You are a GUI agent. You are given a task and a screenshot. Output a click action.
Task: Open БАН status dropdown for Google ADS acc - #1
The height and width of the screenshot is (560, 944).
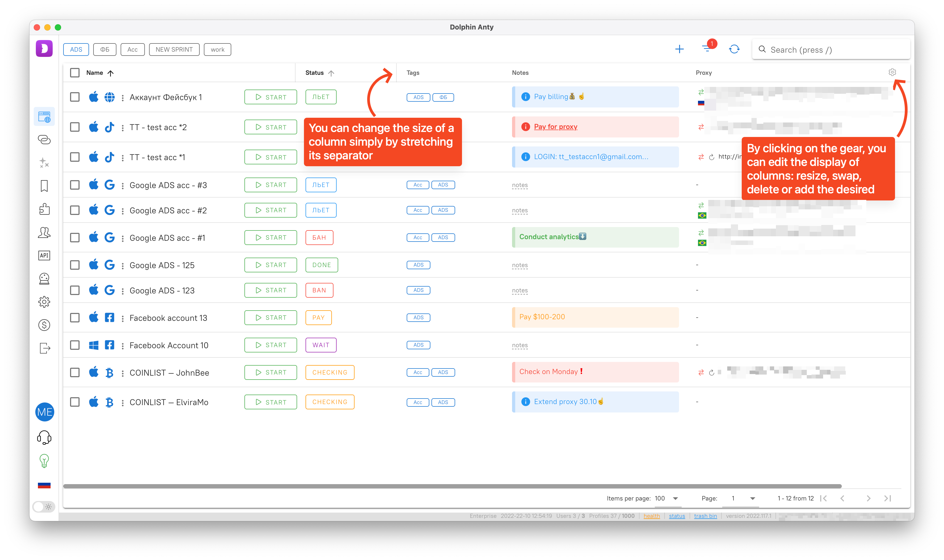pos(319,238)
